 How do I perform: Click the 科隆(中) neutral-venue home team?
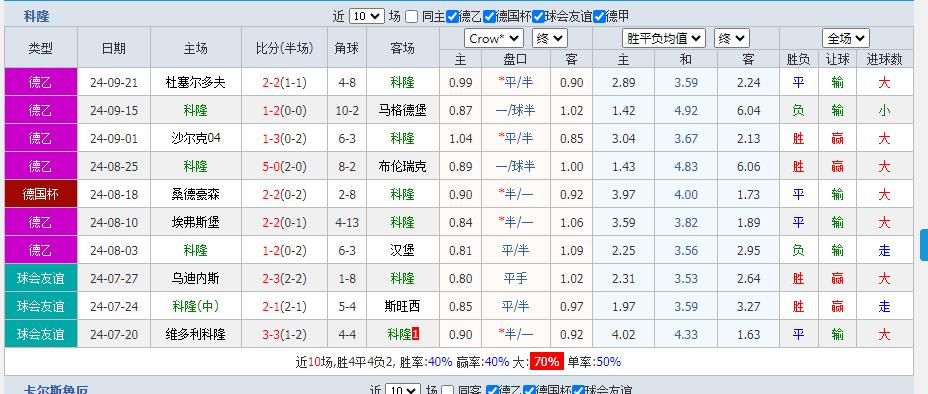[196, 306]
